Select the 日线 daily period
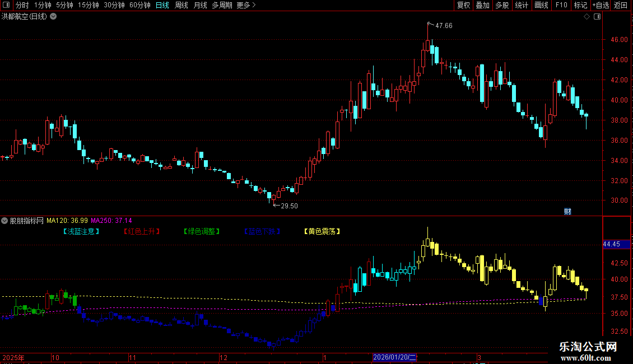This screenshot has height=364, width=633. click(x=162, y=5)
